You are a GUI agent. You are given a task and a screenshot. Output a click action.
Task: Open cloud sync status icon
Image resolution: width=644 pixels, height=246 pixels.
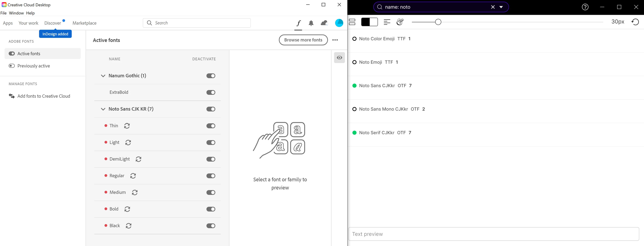point(324,23)
